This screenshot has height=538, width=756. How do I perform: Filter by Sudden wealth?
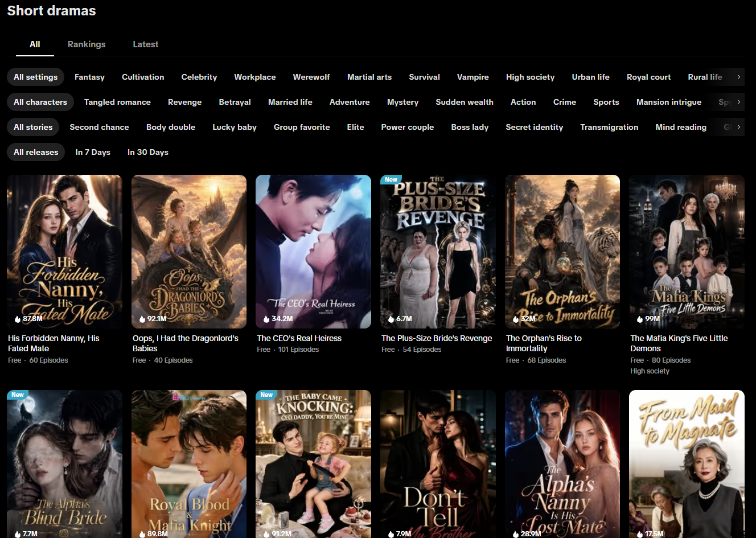(465, 102)
